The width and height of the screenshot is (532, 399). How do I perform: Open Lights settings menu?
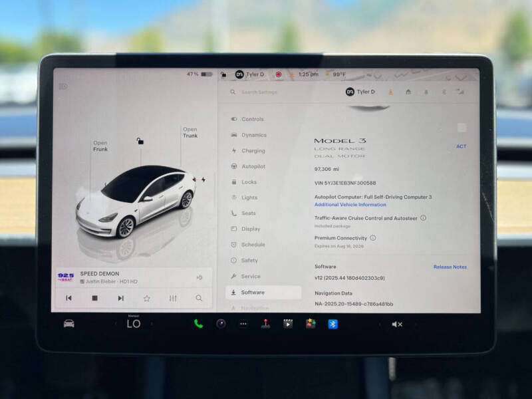click(x=244, y=198)
